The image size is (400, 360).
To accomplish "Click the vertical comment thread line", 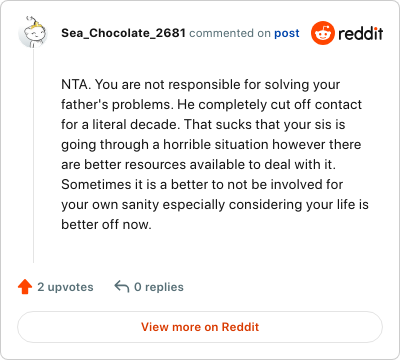I will pos(33,155).
